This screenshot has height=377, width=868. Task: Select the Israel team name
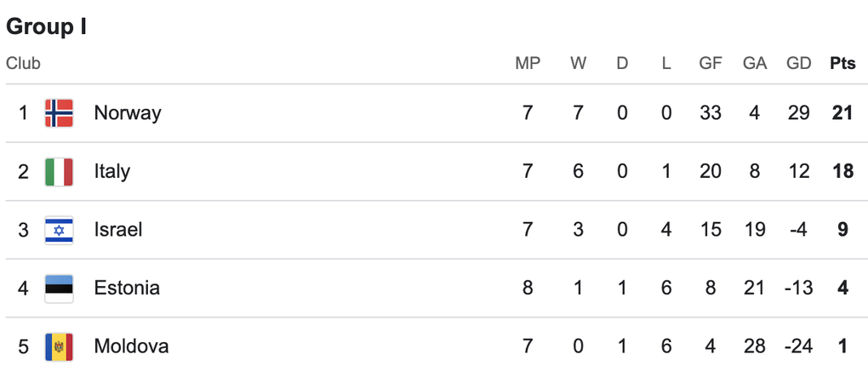coord(118,230)
